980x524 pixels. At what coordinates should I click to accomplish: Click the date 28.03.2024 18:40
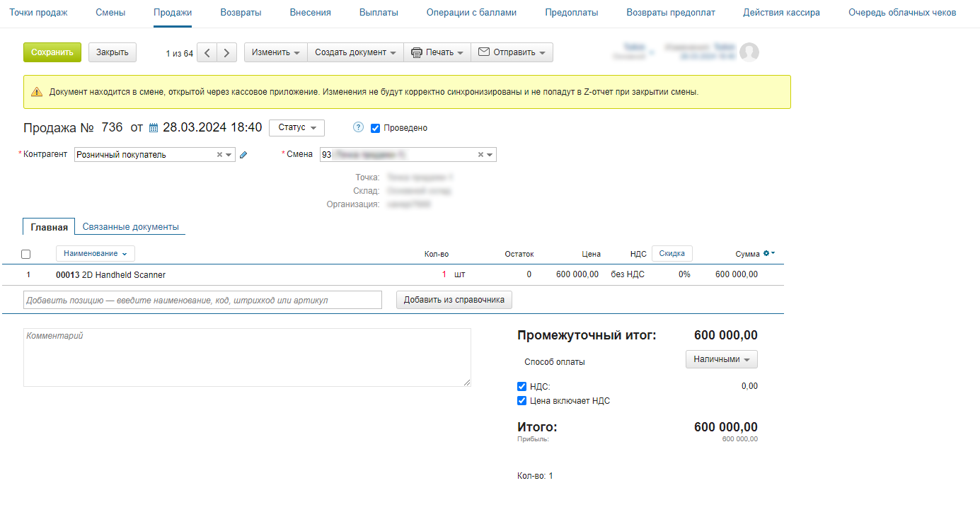[x=212, y=128]
